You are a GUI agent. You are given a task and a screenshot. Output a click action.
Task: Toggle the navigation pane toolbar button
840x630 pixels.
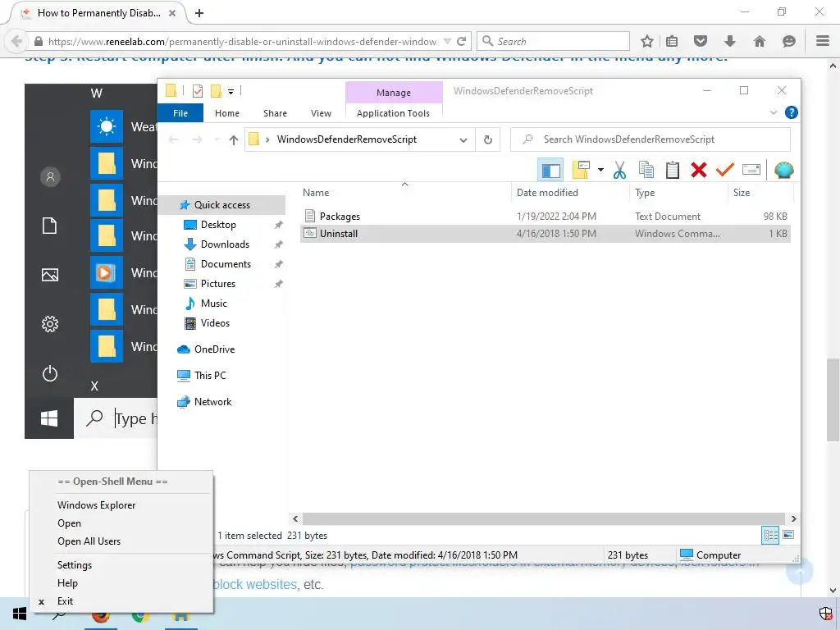pos(550,171)
